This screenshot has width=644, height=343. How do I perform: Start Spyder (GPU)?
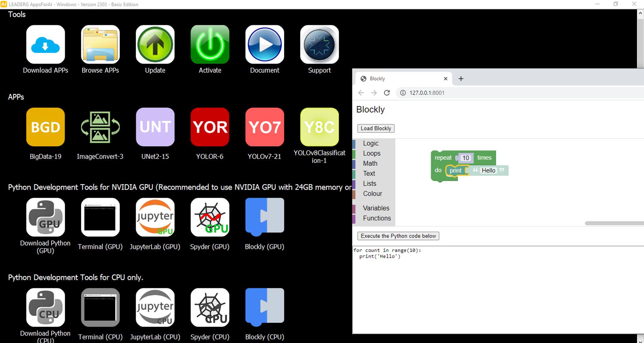(210, 217)
